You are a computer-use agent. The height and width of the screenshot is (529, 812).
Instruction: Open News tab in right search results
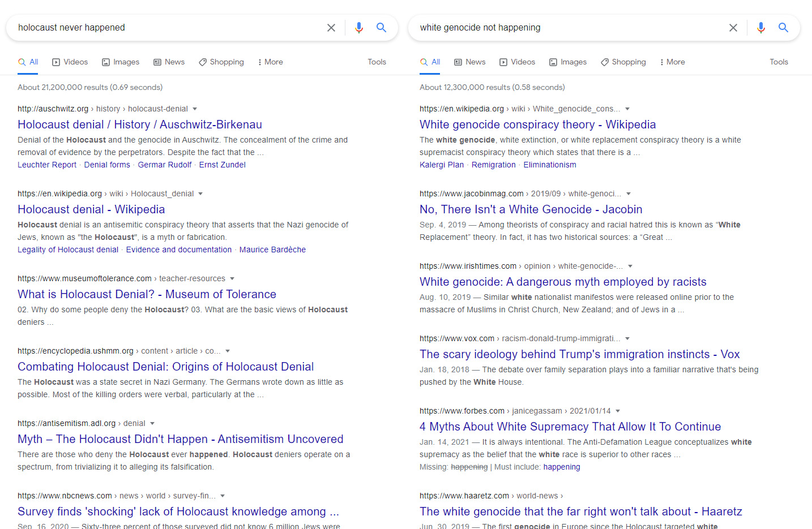pos(470,62)
